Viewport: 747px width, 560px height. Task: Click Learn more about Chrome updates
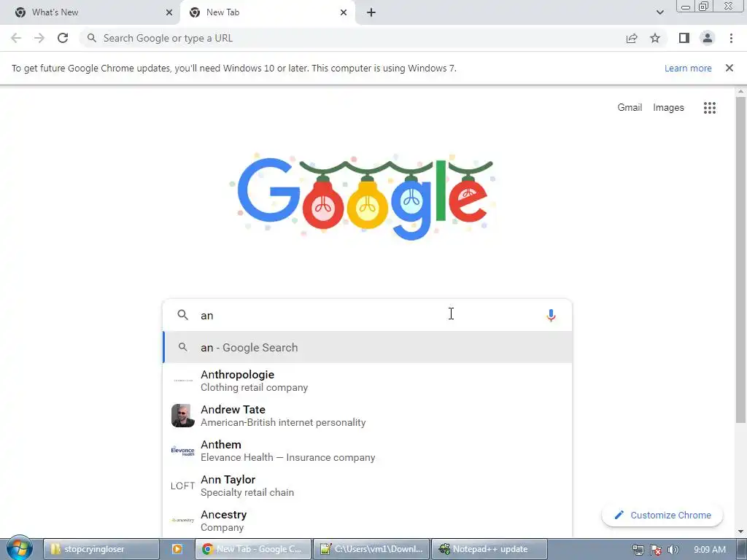[688, 68]
